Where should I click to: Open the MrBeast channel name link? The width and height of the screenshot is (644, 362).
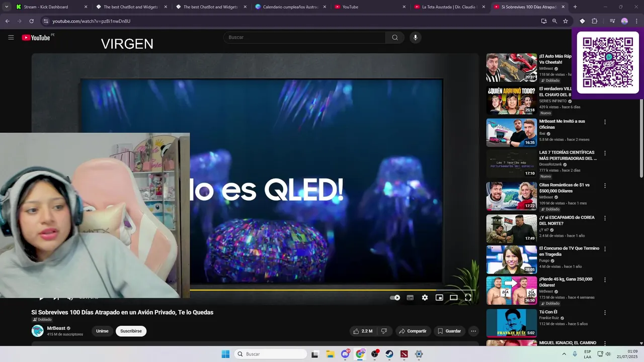point(56,328)
